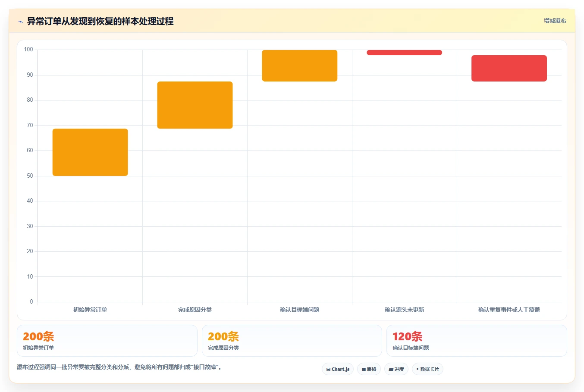Select the Chart.js tag chip
Screen dimensions: 584x392
(x=338, y=369)
